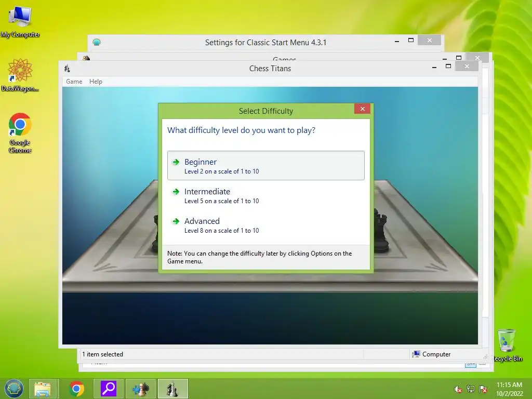Maximize the Games window
This screenshot has height=399, width=532.
tap(459, 58)
